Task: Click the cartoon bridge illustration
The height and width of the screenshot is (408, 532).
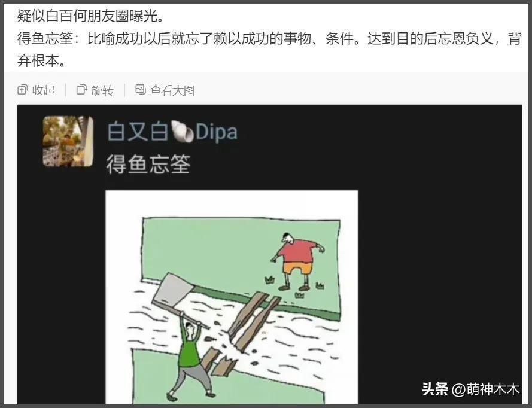Action: (232, 297)
